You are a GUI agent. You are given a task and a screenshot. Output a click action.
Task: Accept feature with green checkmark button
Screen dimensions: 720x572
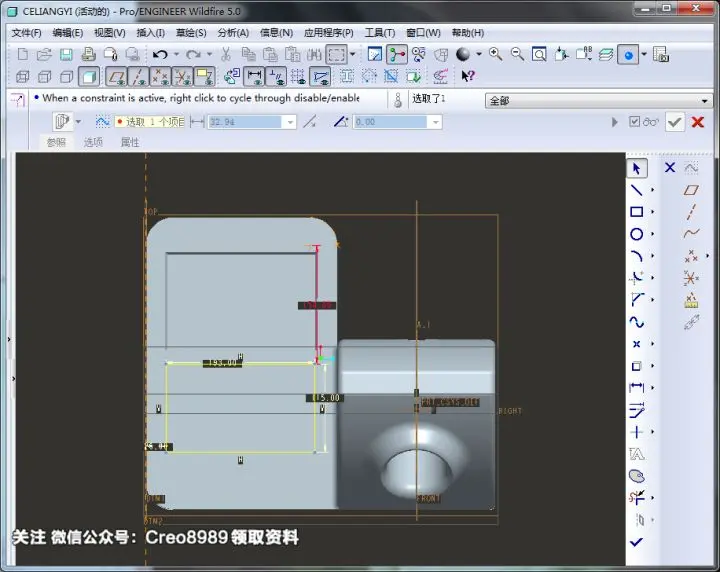coord(675,122)
